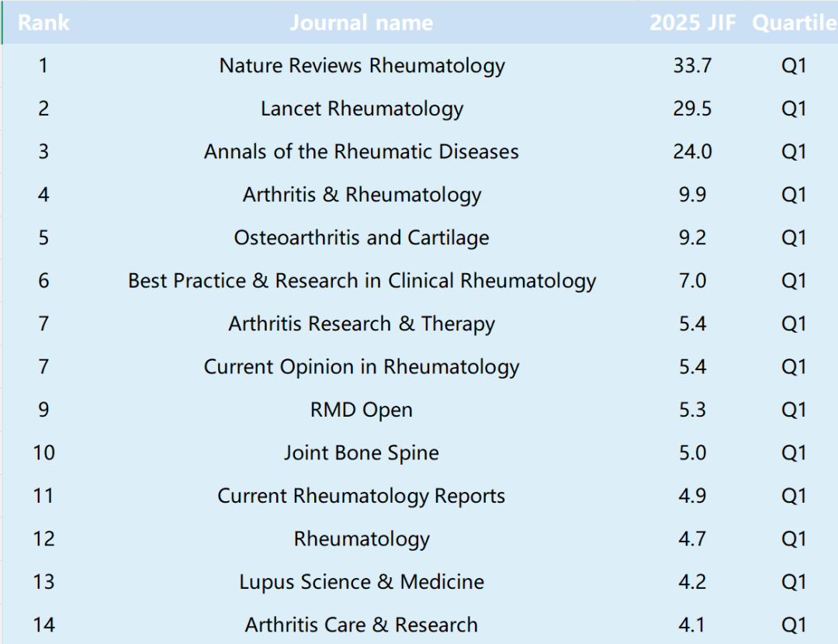Click the Current Rheumatology Reports cell
This screenshot has height=644, width=838.
(362, 496)
